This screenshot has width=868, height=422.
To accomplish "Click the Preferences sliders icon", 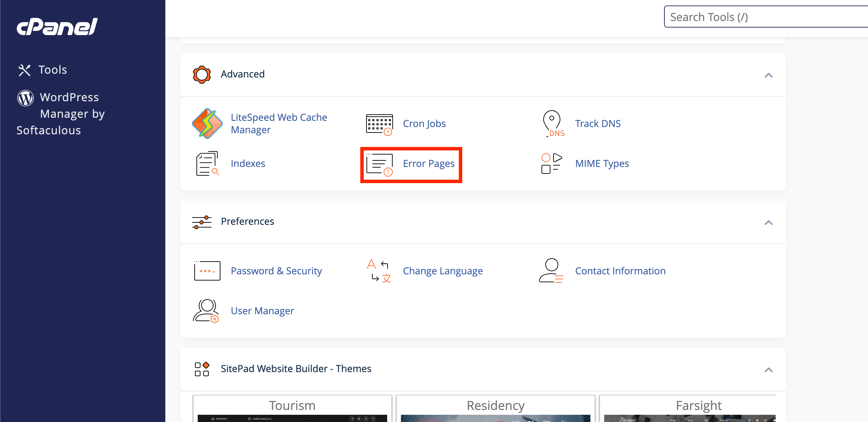I will [x=202, y=222].
